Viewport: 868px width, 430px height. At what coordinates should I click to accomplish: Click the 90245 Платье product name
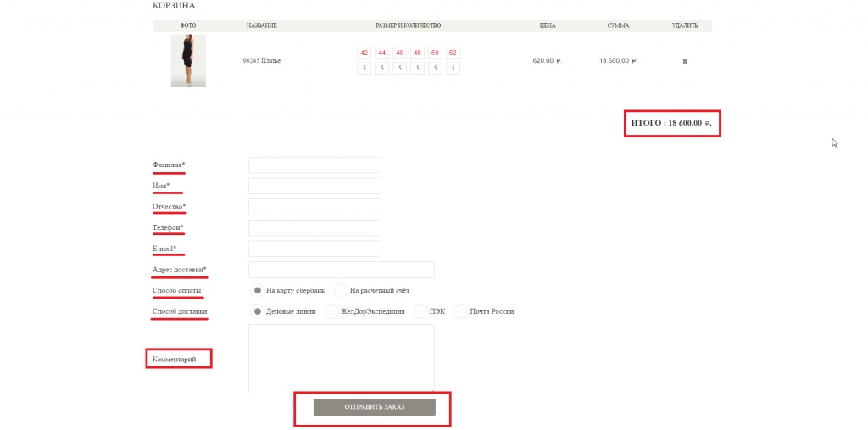click(262, 61)
